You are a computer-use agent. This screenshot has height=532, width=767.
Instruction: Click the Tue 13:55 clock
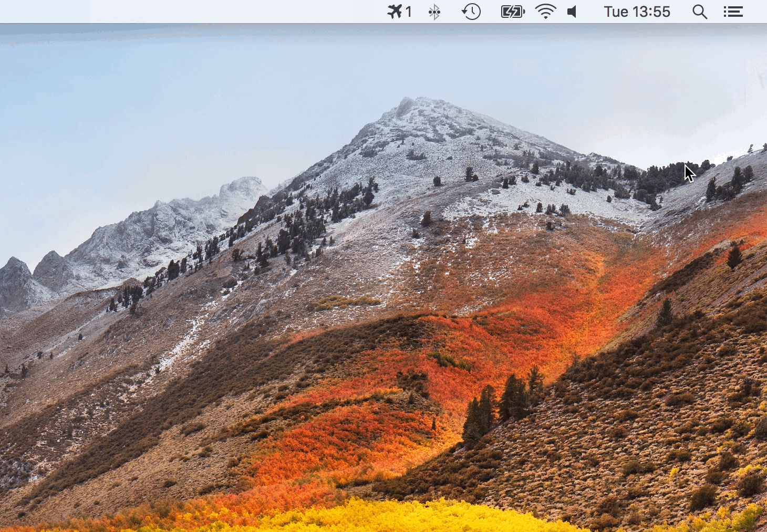(637, 12)
